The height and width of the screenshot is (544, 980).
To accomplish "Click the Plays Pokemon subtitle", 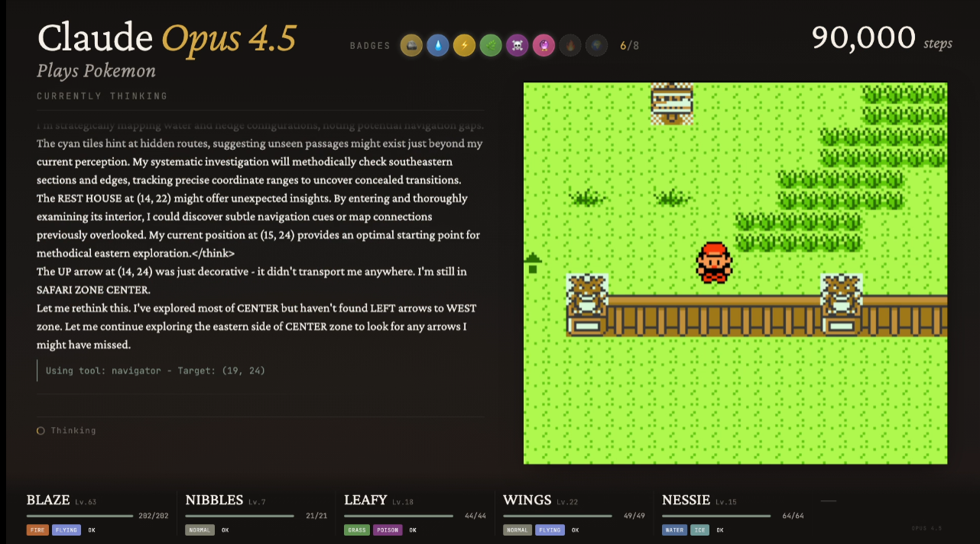I will click(96, 71).
